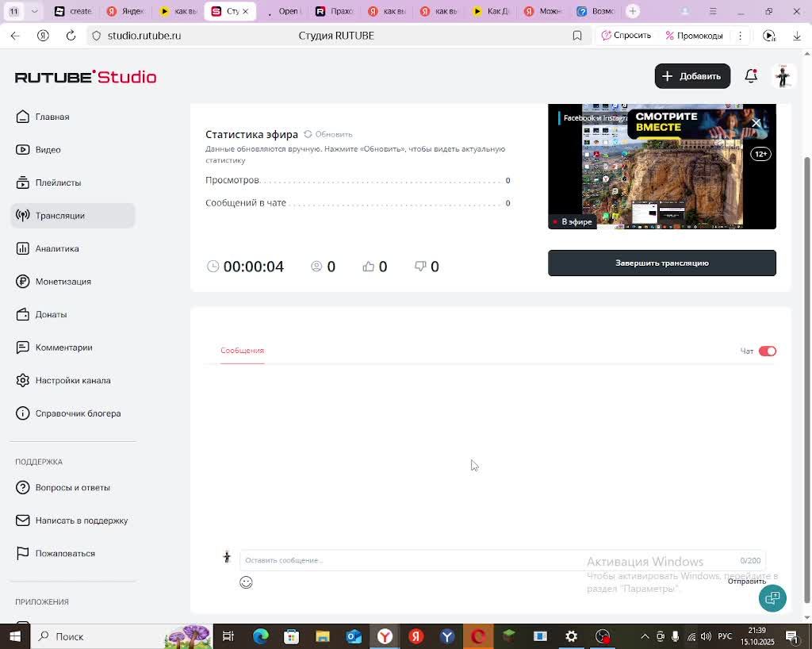Switch to the Прахо browser tab
Image resolution: width=812 pixels, height=649 pixels.
click(335, 11)
